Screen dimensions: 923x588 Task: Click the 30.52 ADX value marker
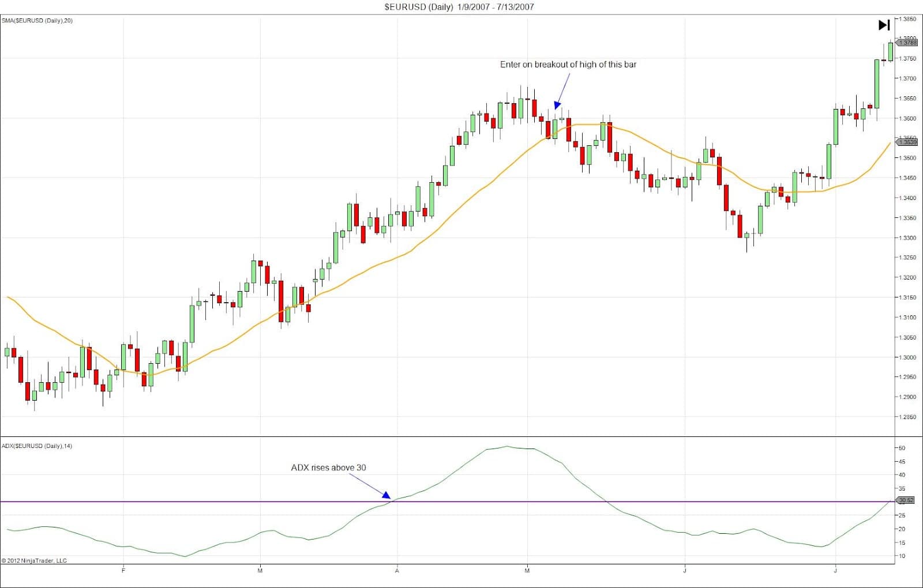[905, 501]
